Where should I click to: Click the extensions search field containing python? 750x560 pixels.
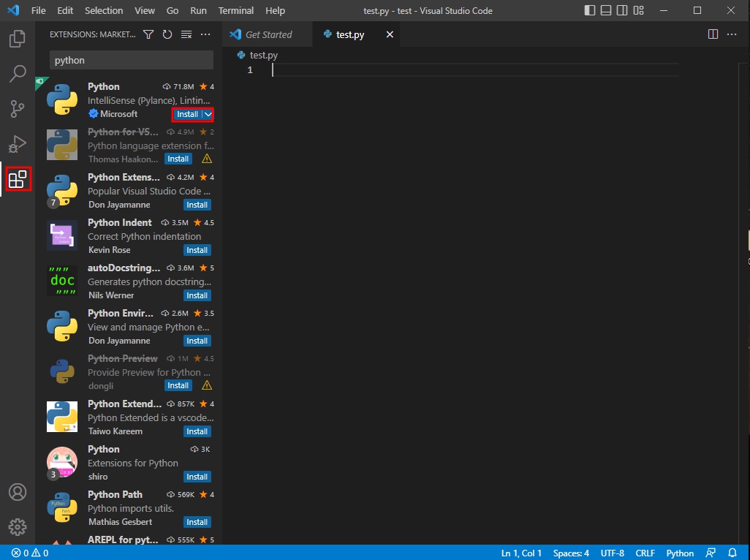[132, 60]
